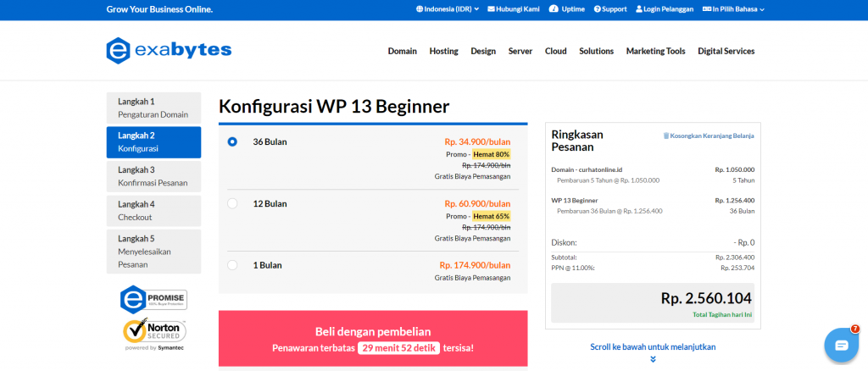
Task: Click the envelope icon beside Hubungi Kami
Action: 491,9
